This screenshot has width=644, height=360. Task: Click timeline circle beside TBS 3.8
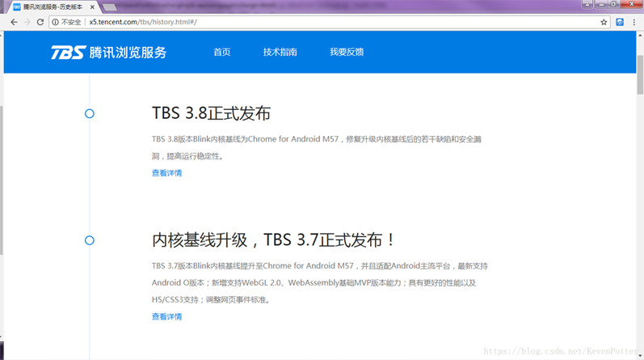tap(90, 113)
